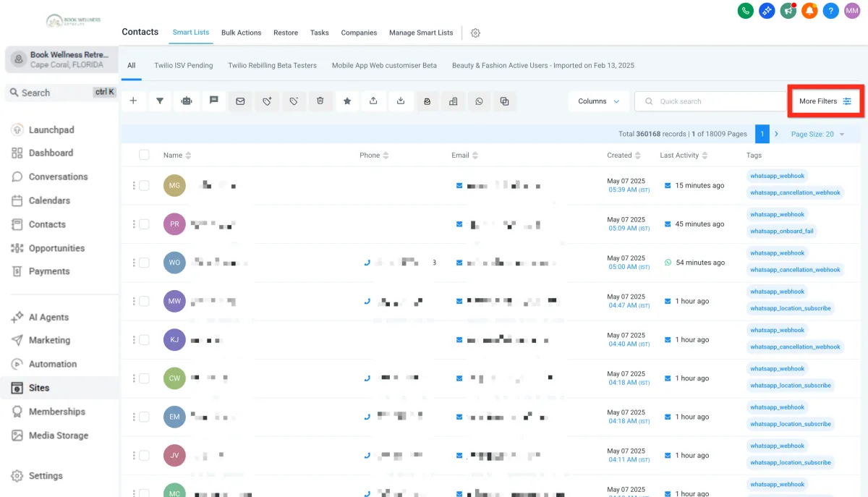Screen dimensions: 868x497
Task: Check the box for the PR contact row
Action: click(144, 224)
